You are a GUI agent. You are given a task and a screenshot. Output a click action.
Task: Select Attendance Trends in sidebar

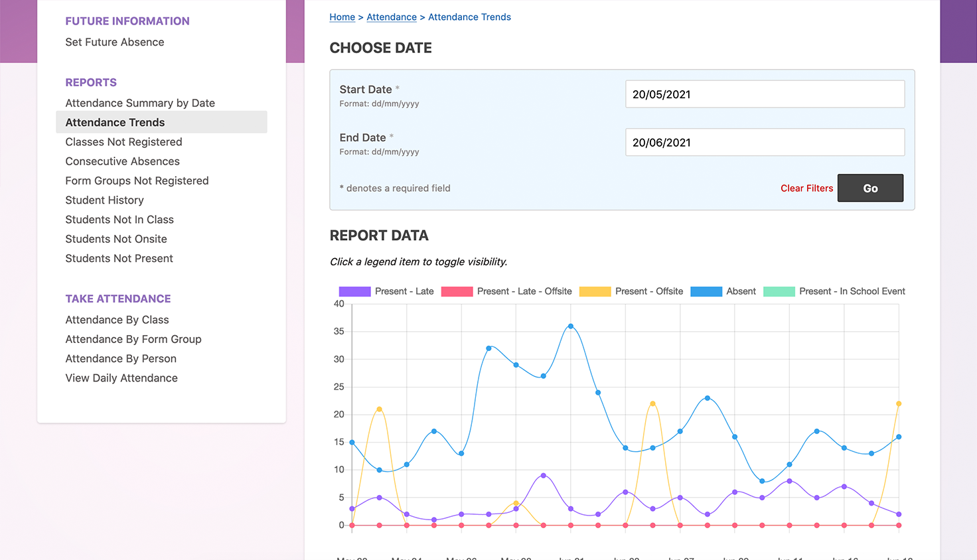161,122
